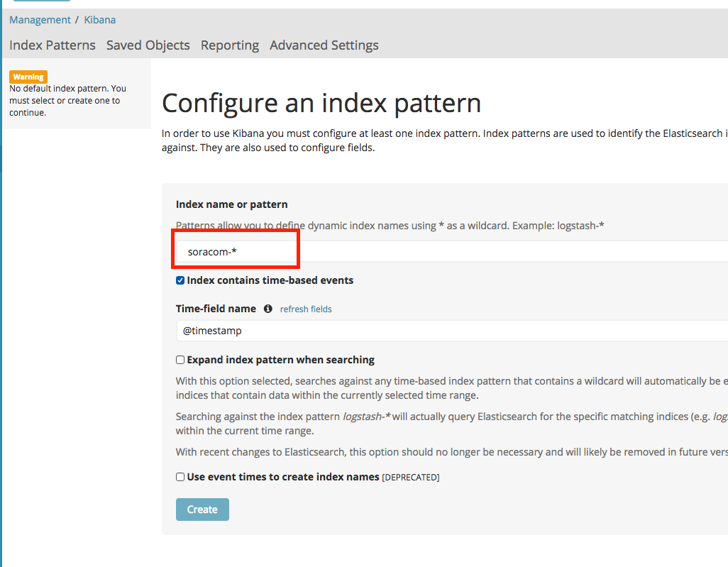This screenshot has height=567, width=728.
Task: Enable Expand index pattern when searching
Action: pyautogui.click(x=180, y=360)
